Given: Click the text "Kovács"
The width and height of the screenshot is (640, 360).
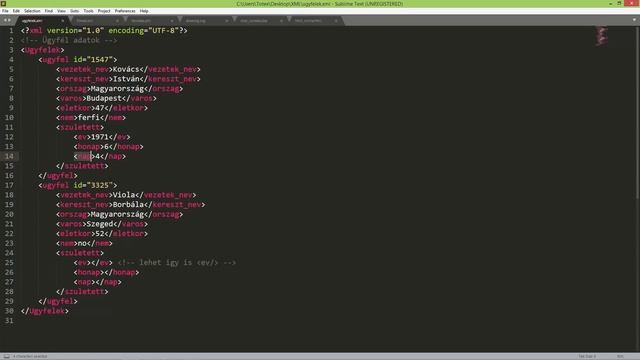Looking at the screenshot, I should [126, 69].
